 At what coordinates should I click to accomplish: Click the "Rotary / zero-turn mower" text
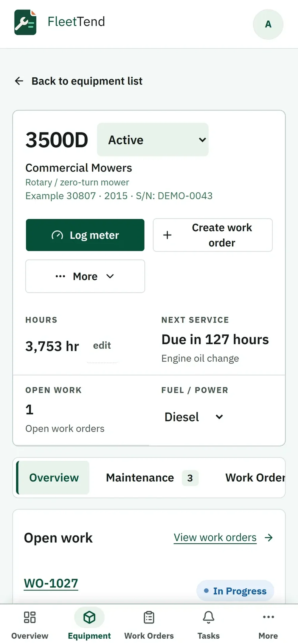tap(77, 182)
